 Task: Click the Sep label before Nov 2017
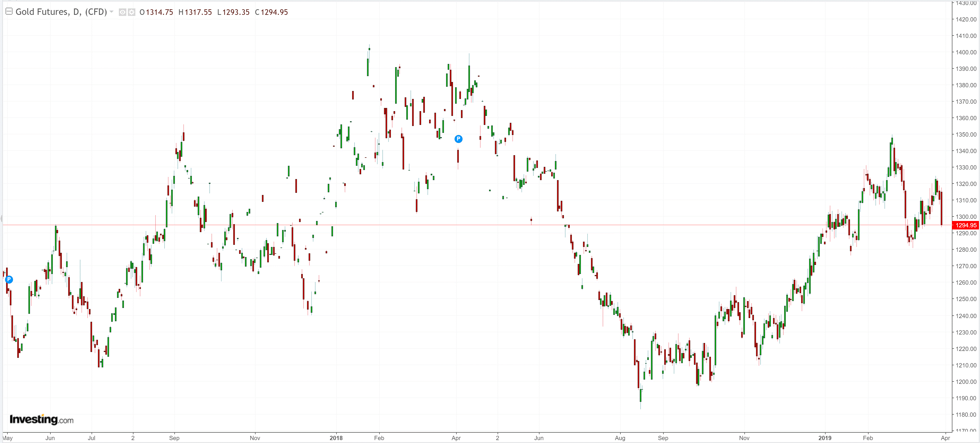pyautogui.click(x=174, y=438)
